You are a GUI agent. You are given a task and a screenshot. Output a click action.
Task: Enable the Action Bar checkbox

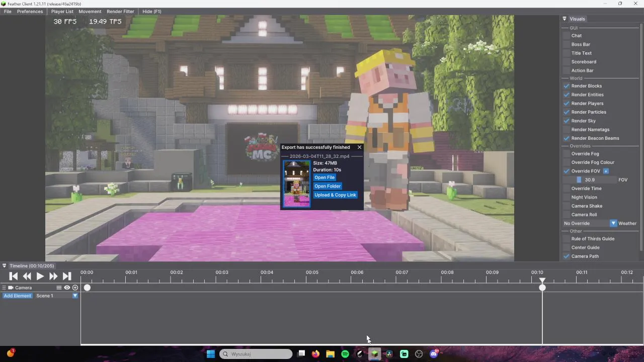coord(567,70)
